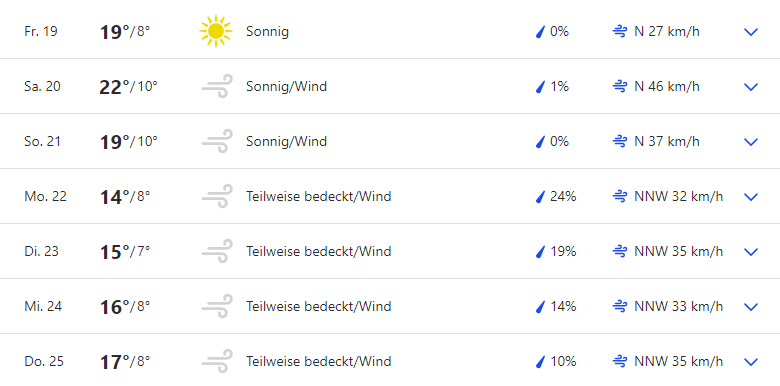The height and width of the screenshot is (386, 780).
Task: Expand details for Fr. 19 forecast
Action: pos(750,32)
